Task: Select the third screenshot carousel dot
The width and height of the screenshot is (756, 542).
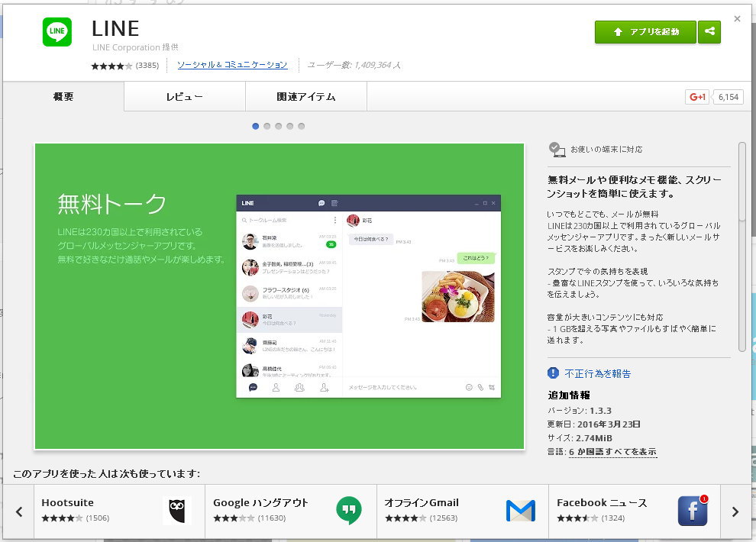Action: coord(279,126)
